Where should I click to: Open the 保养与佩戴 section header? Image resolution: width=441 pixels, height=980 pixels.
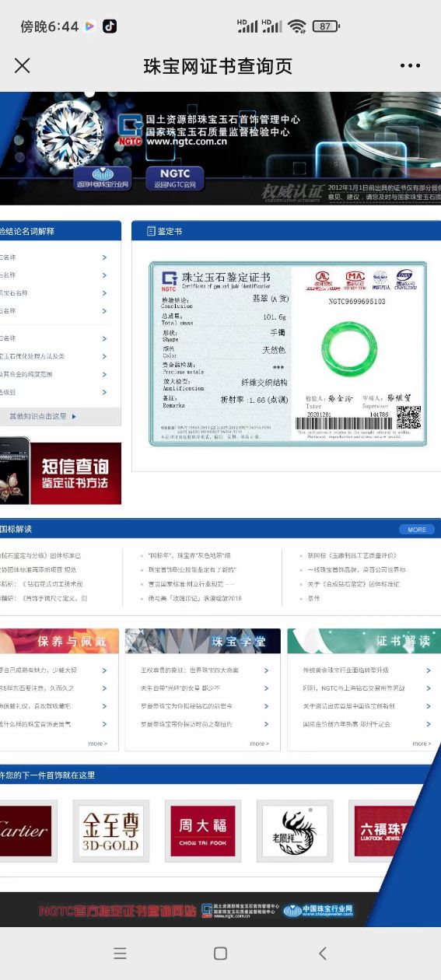point(59,641)
